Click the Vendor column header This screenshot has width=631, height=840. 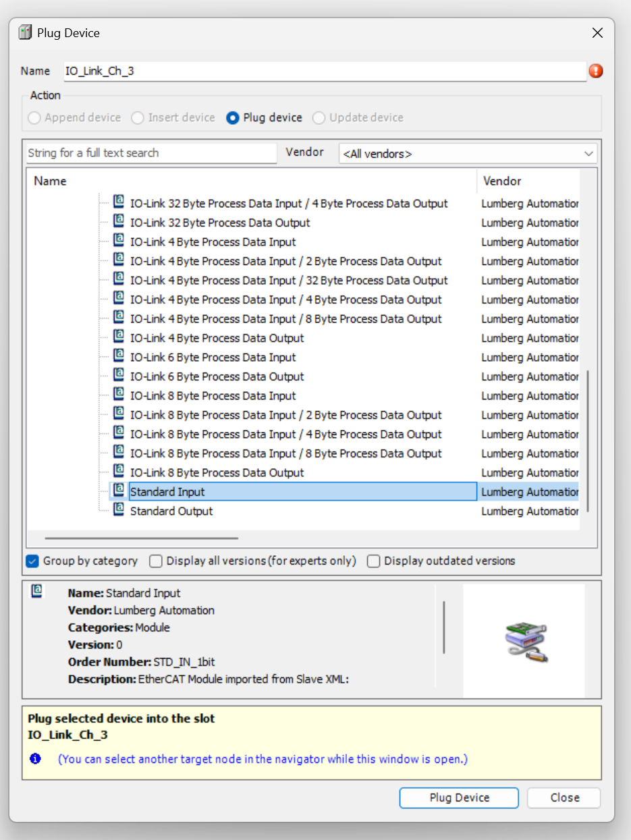[528, 181]
